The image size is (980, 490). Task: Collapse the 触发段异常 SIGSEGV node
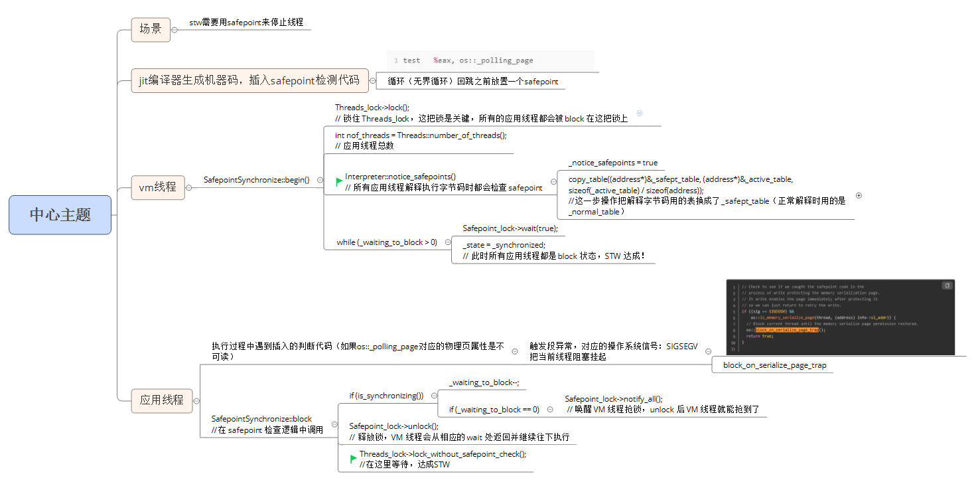(x=708, y=351)
